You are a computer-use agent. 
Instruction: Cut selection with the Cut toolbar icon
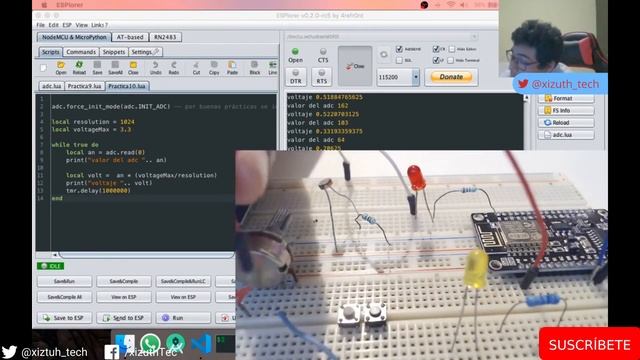tap(196, 68)
